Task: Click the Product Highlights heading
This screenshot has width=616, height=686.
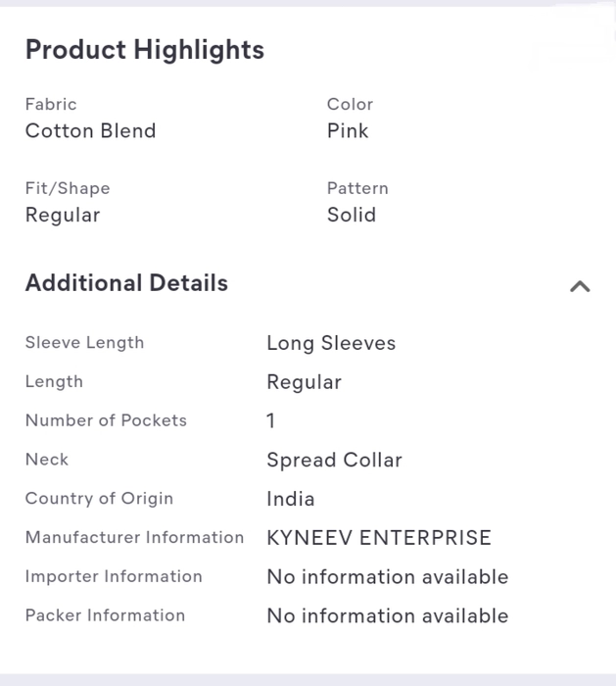Action: 145,50
